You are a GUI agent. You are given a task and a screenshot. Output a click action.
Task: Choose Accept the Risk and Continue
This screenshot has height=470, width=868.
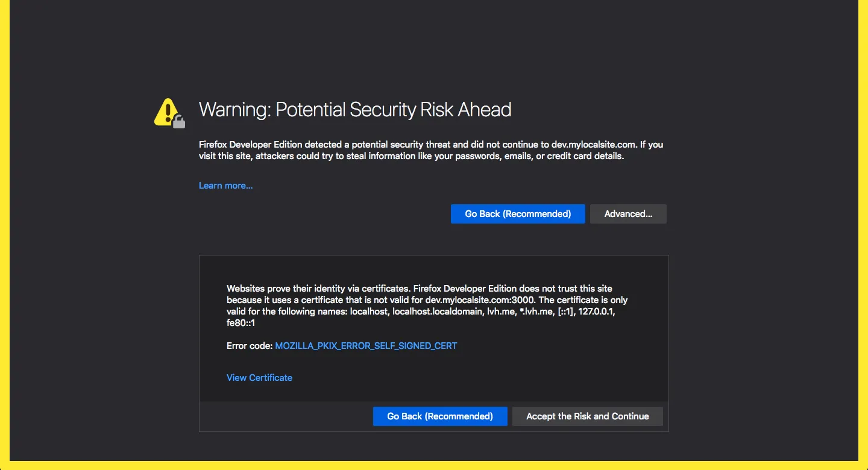(x=587, y=416)
